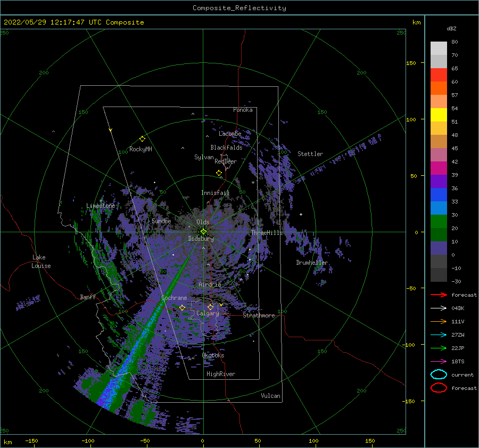Viewport: 479px width, 448px height.
Task: Click the Lacombe town label
Action: pyautogui.click(x=230, y=134)
